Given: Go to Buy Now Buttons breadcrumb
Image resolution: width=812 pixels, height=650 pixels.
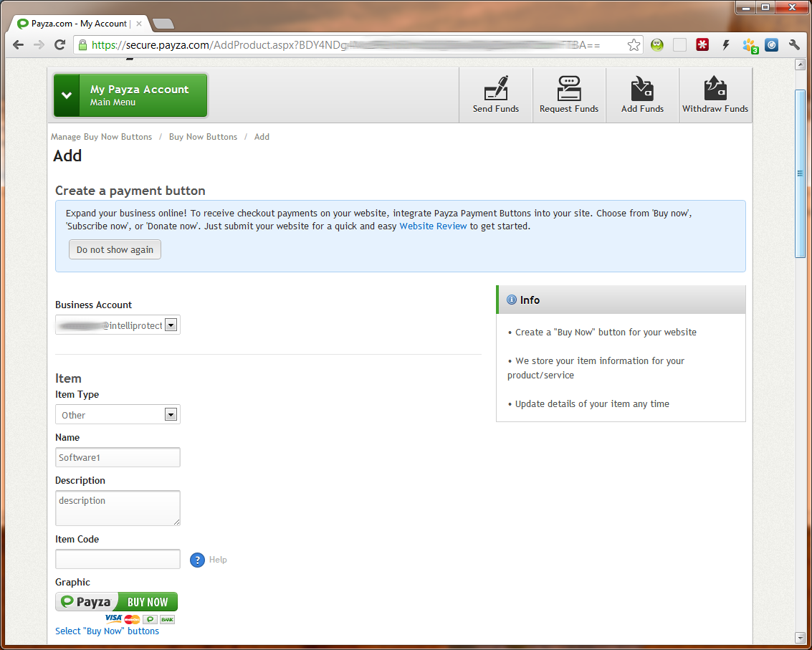Looking at the screenshot, I should 203,137.
